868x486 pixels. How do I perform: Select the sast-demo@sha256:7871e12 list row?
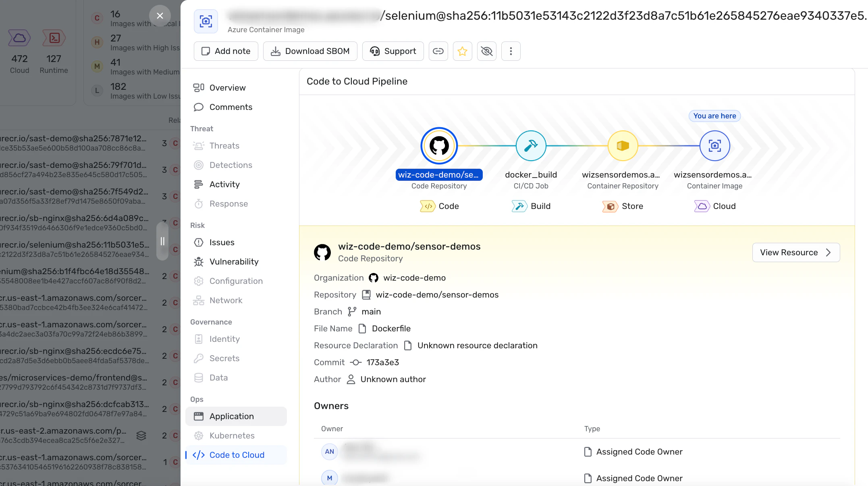point(90,143)
